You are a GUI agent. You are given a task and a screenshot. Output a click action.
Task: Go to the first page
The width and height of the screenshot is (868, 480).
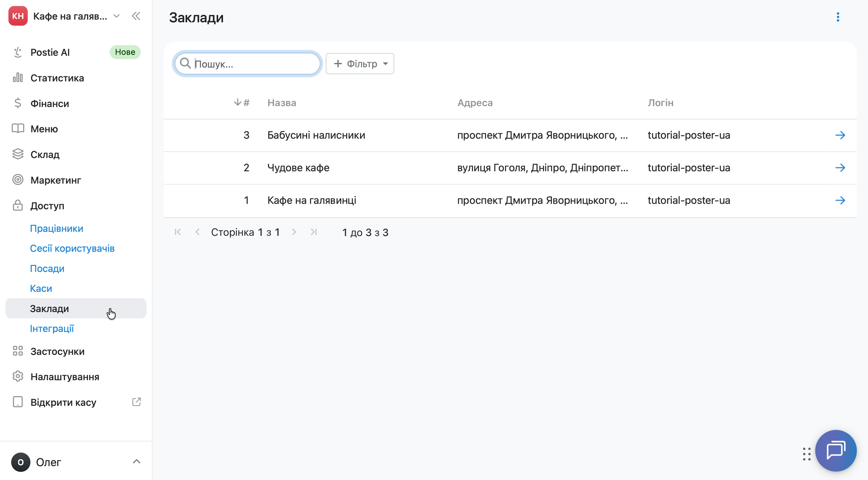[x=178, y=232]
